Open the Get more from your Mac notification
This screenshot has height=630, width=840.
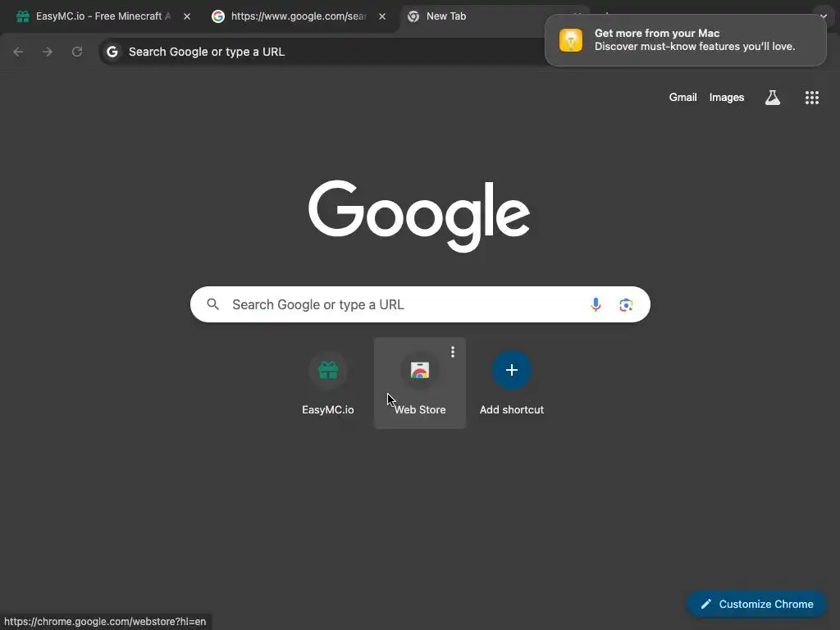click(x=686, y=40)
